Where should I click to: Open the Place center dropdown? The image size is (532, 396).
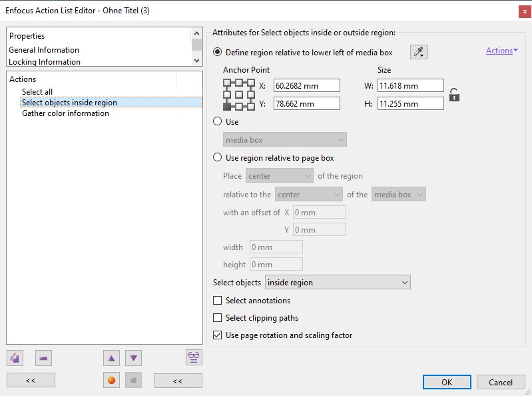coord(280,176)
